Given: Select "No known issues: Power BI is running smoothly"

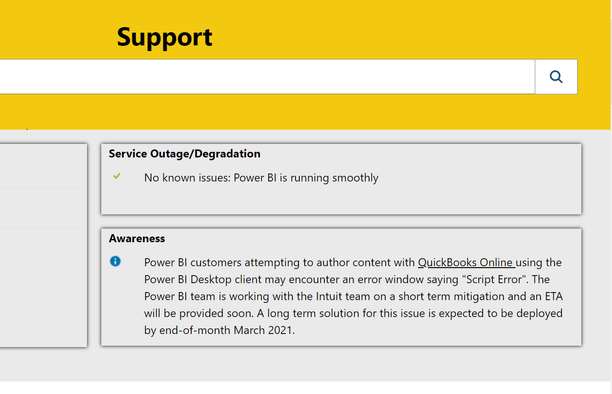Looking at the screenshot, I should pos(261,178).
